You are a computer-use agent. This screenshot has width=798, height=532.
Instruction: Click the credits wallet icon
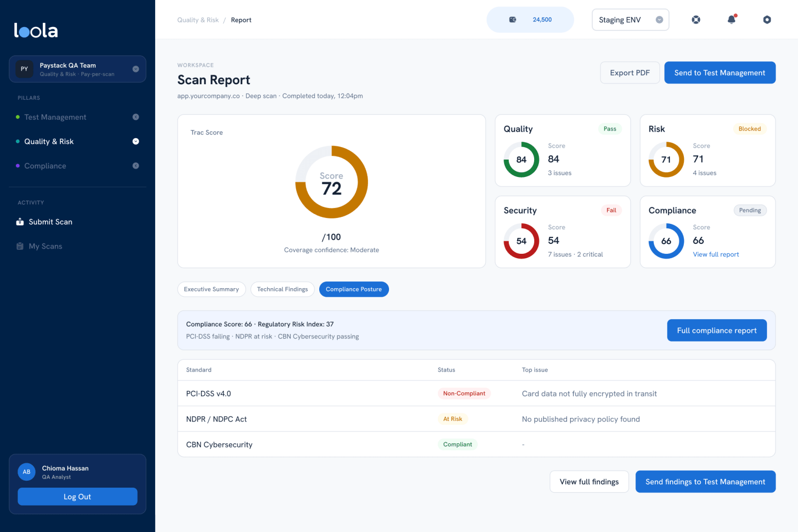pyautogui.click(x=513, y=20)
